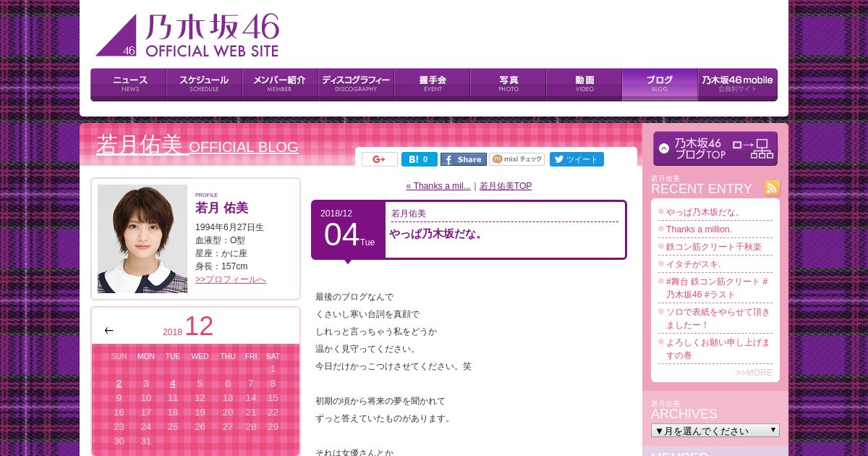Click the 若月佑美 OFFICIAL BLOG title
This screenshot has width=868, height=456.
pos(197,145)
